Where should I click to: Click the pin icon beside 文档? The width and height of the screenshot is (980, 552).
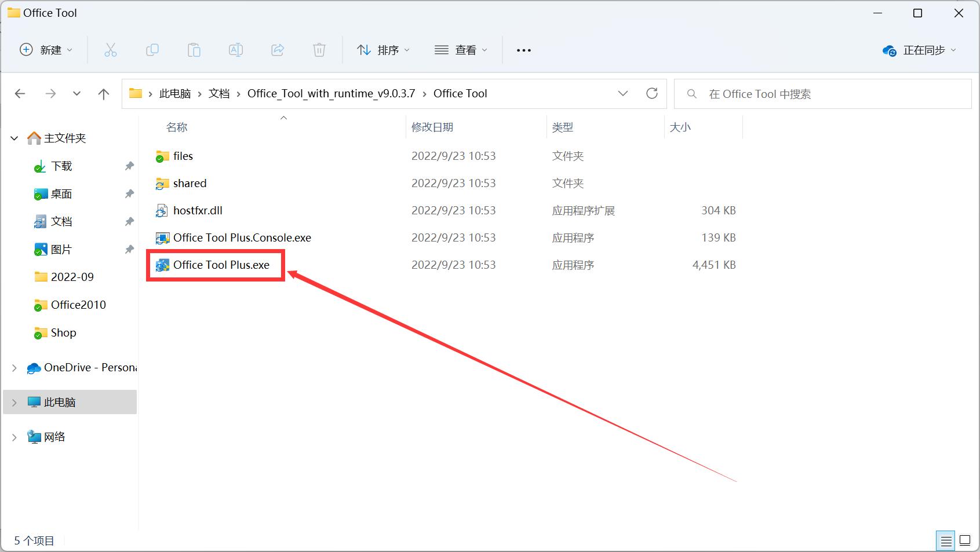[129, 222]
